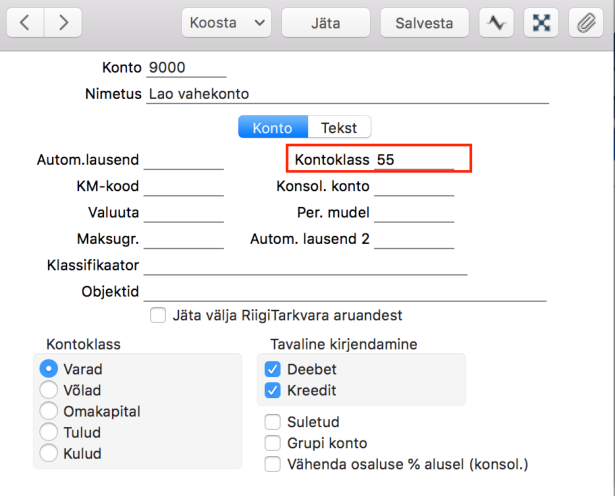Viewport: 615px width, 497px height.
Task: Click the Valuuta field
Action: pos(184,213)
